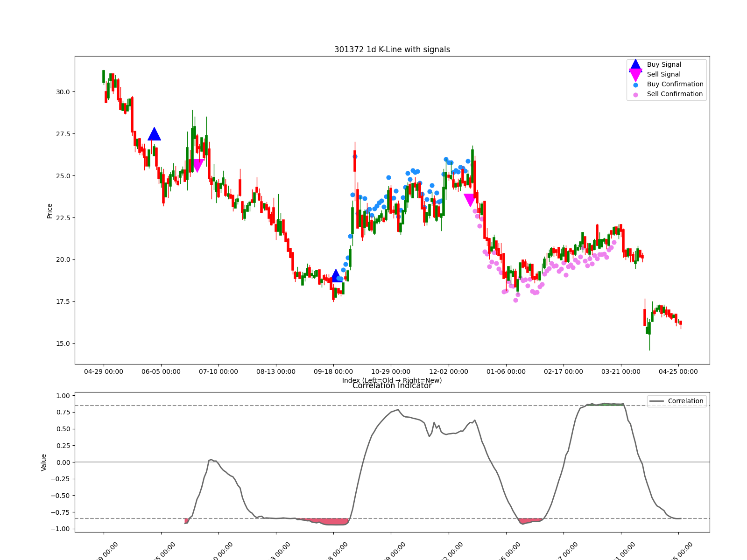This screenshot has height=560, width=747.
Task: Click the 30.0 price tick label
Action: tap(63, 92)
